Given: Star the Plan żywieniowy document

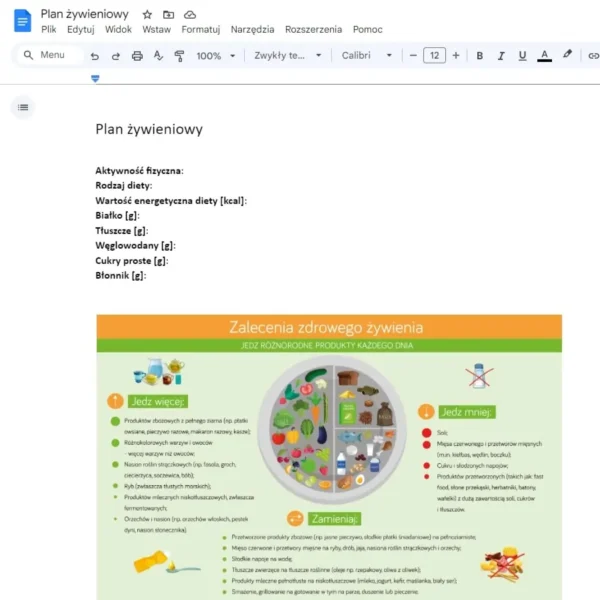Looking at the screenshot, I should click(147, 15).
